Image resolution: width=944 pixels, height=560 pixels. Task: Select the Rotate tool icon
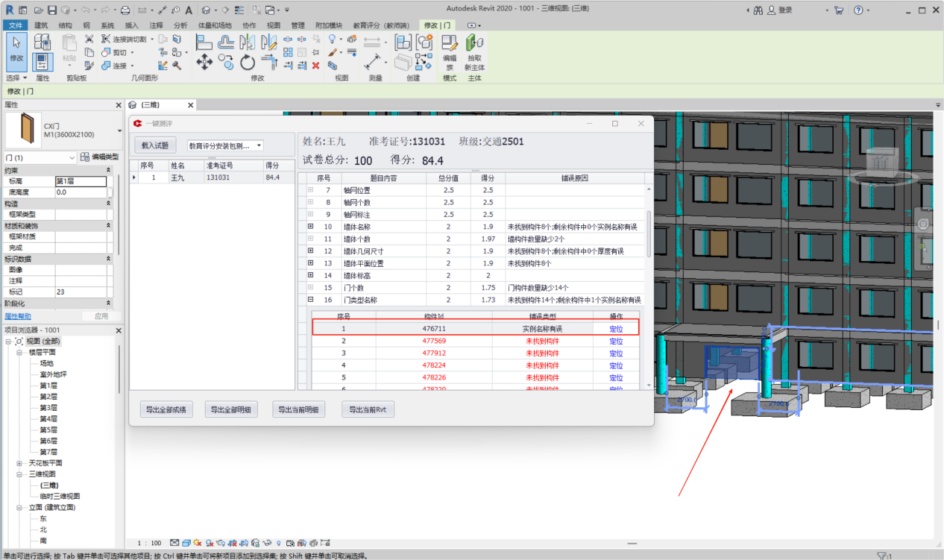click(248, 63)
